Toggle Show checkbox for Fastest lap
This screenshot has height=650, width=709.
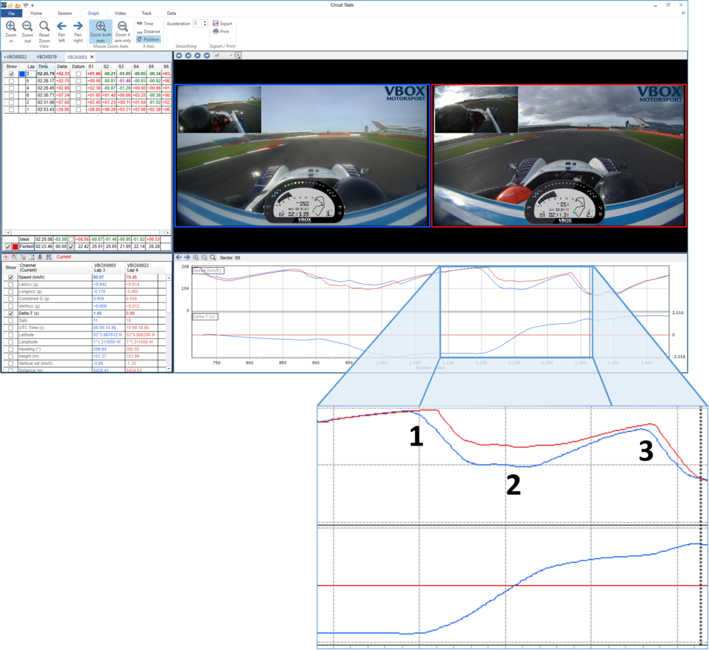point(8,247)
